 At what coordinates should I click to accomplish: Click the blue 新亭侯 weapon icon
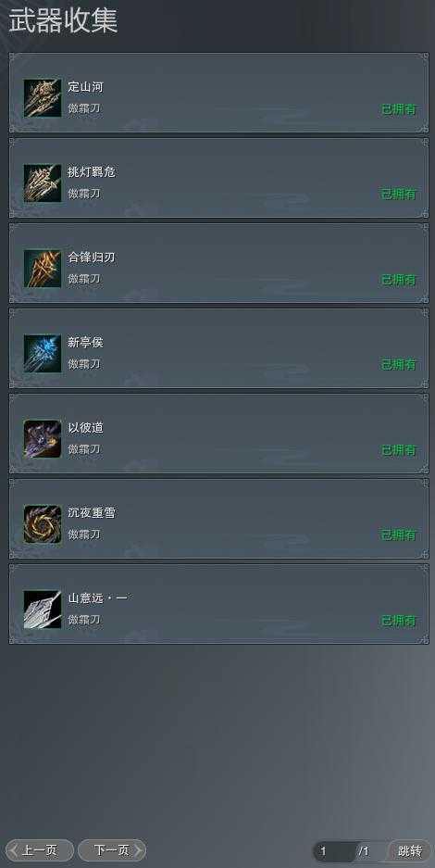(43, 354)
